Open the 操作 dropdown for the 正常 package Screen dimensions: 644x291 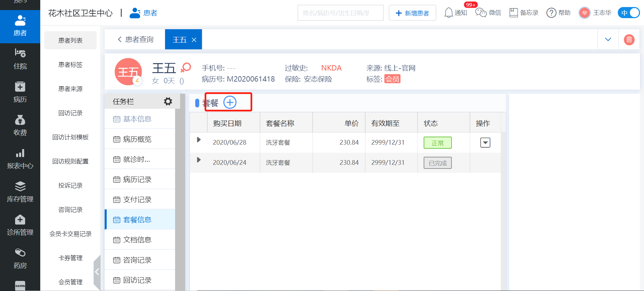click(485, 143)
